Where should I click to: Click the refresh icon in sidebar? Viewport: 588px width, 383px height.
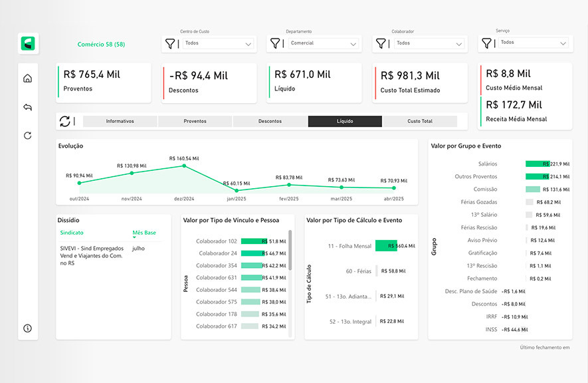click(x=28, y=136)
